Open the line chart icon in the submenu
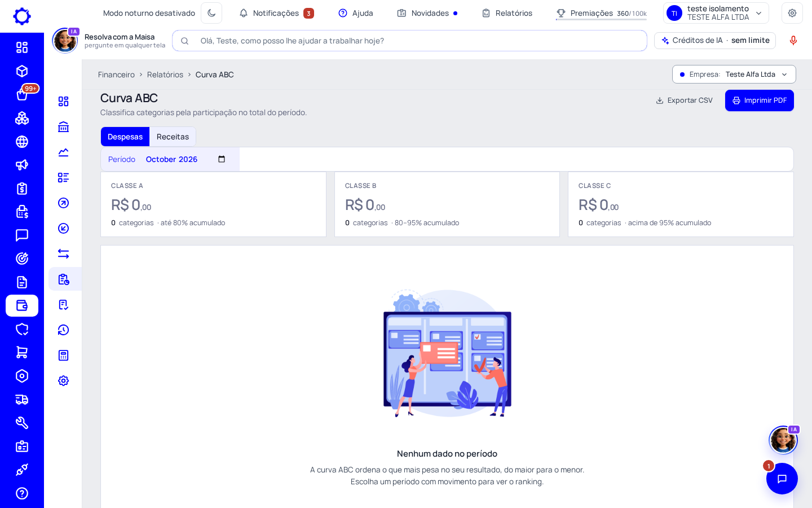812x508 pixels. click(x=64, y=152)
